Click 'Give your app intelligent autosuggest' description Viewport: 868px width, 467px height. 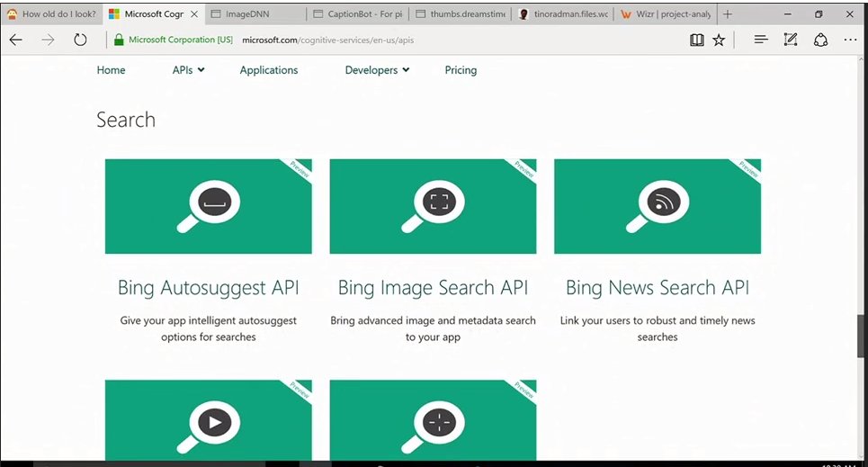(208, 328)
